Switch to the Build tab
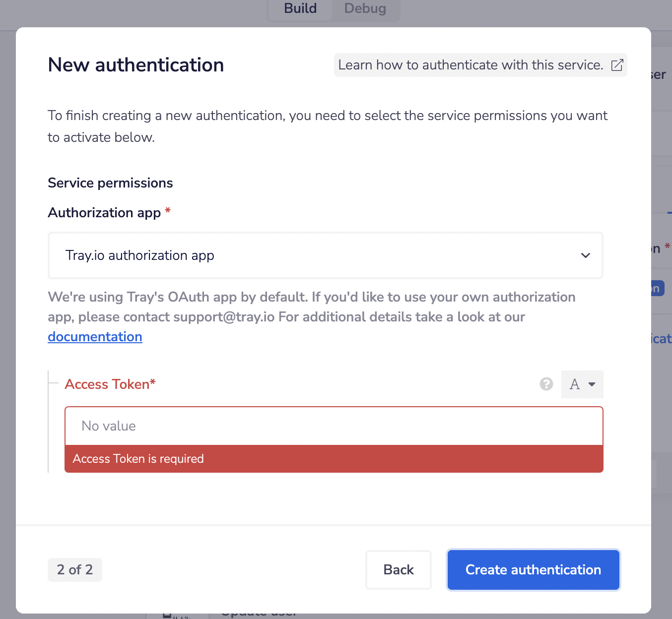The width and height of the screenshot is (672, 619). click(299, 8)
